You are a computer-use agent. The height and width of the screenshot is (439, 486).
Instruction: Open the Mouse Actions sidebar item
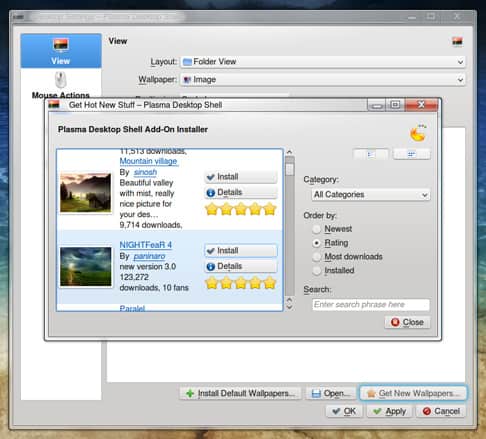[61, 85]
